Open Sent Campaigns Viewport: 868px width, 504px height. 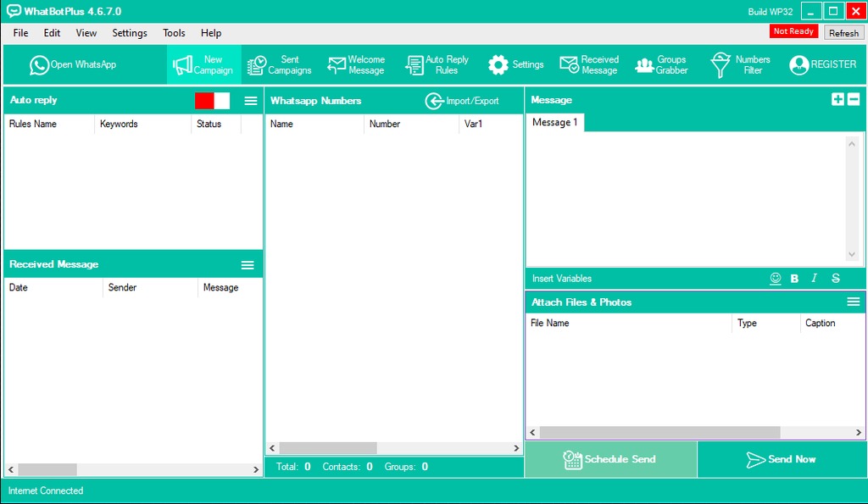point(279,64)
